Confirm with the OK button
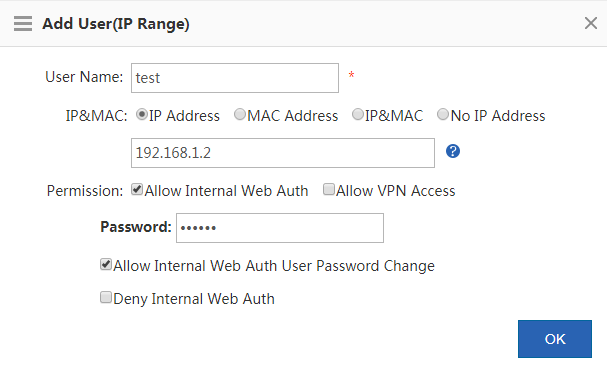The height and width of the screenshot is (367, 607). (x=555, y=339)
